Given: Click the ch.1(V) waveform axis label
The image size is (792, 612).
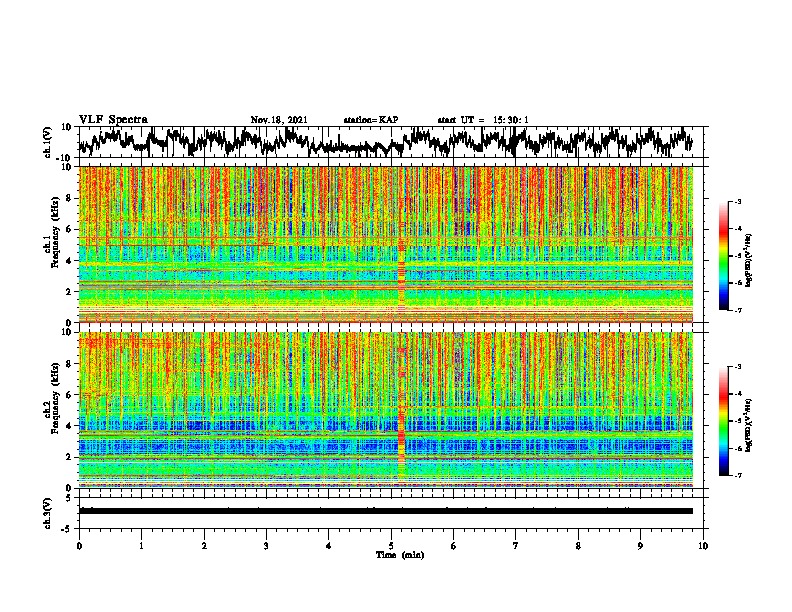Looking at the screenshot, I should 48,142.
